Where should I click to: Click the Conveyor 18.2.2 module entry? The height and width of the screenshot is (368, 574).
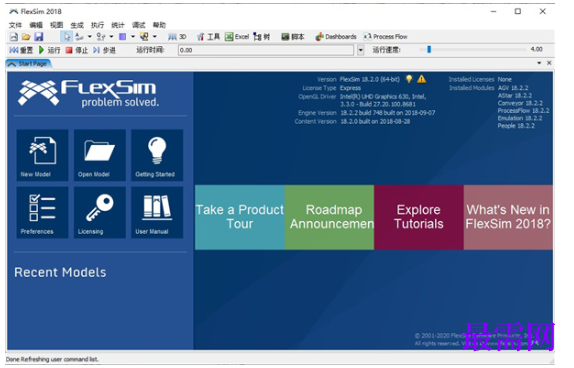[x=520, y=103]
